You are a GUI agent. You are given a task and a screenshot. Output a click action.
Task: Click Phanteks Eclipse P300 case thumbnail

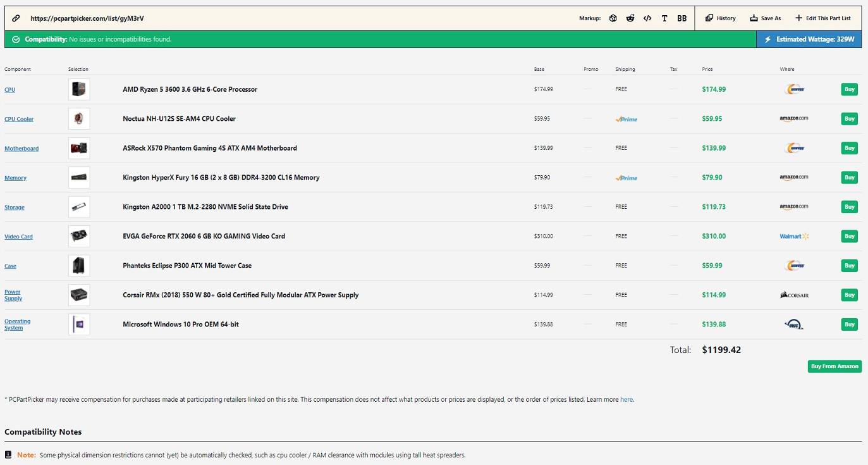click(x=79, y=266)
